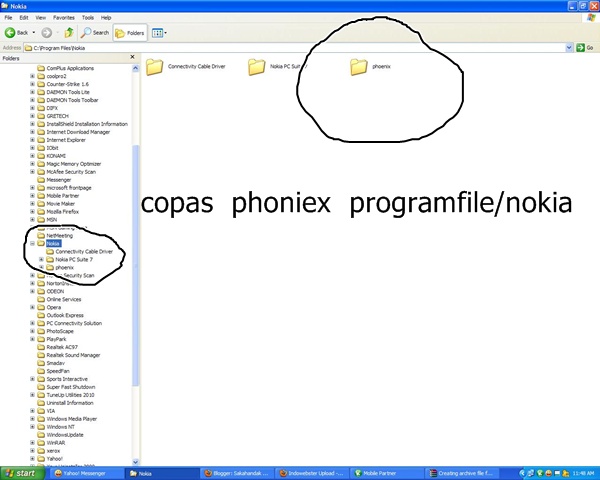Select the Connectivity Cable Driver folder icon
600x480 pixels.
155,67
